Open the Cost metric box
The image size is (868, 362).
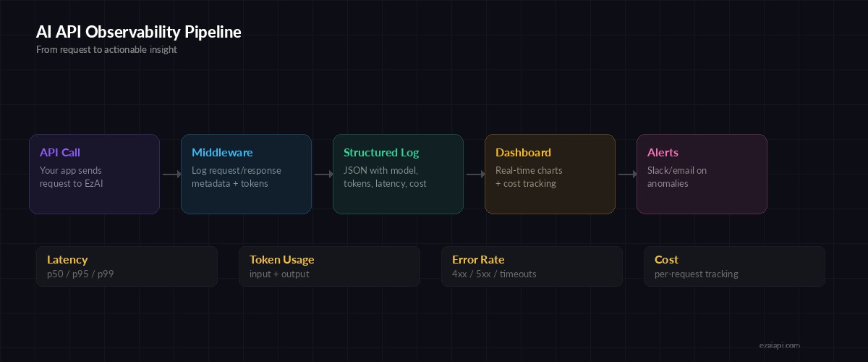click(734, 266)
